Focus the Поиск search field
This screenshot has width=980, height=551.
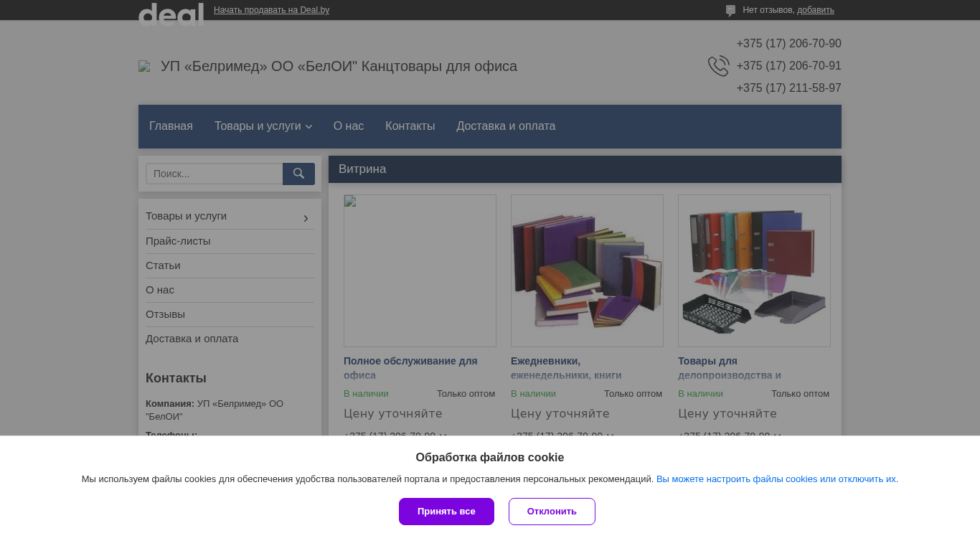click(215, 174)
